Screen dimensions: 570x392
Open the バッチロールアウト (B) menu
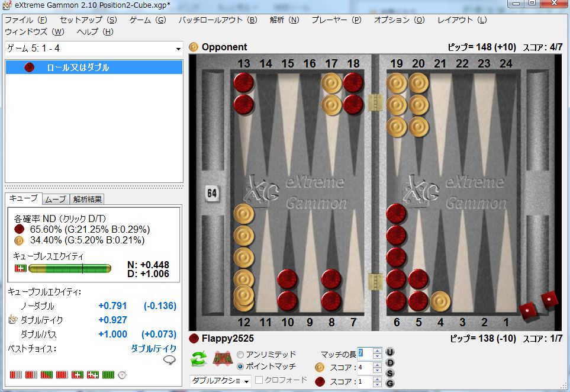(218, 20)
